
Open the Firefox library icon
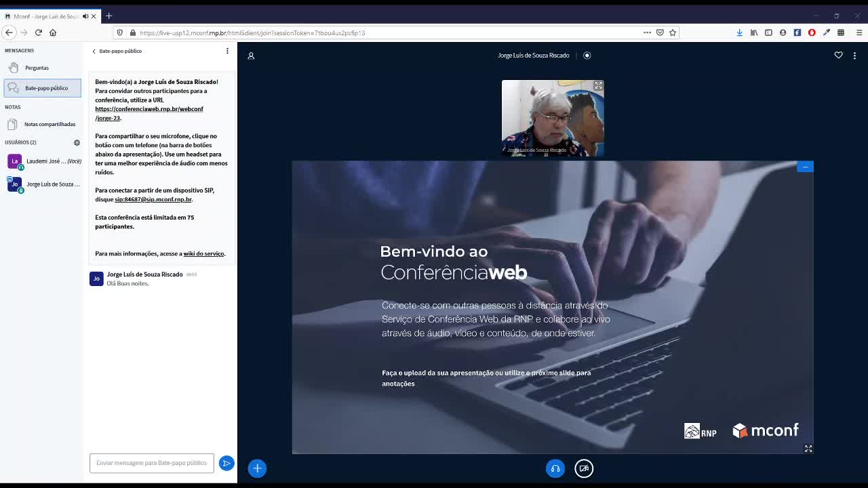754,33
